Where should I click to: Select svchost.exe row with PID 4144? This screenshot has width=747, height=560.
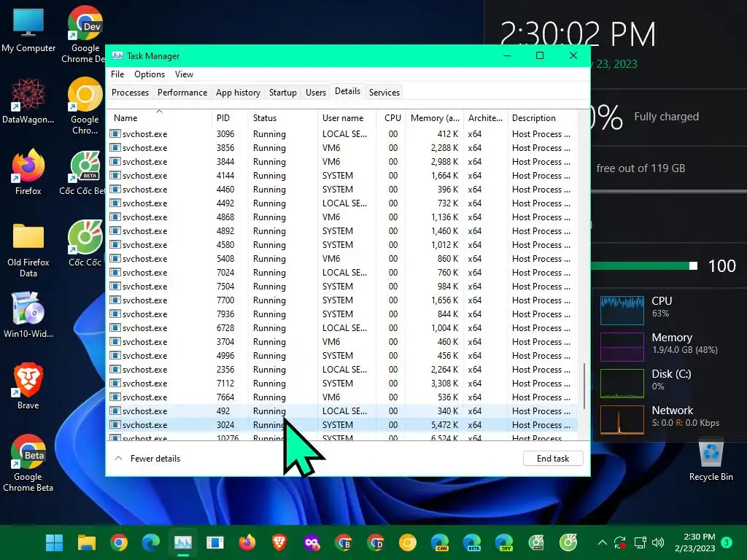click(x=343, y=175)
